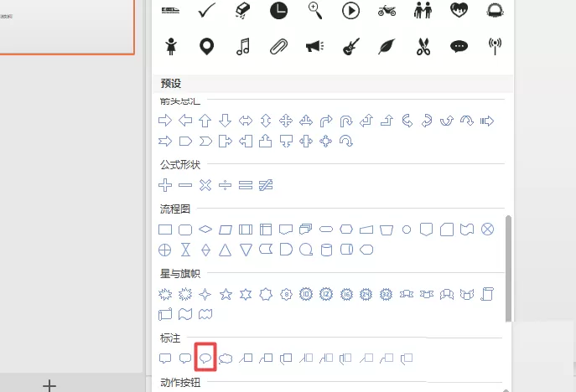Select the slide thumbnail with orange border
This screenshot has width=576, height=392.
click(67, 28)
